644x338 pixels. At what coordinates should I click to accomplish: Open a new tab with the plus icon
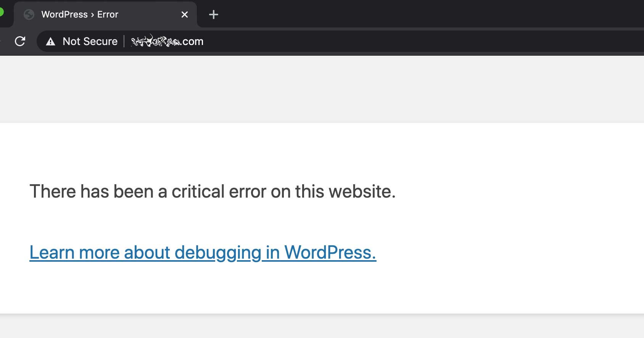click(x=214, y=14)
